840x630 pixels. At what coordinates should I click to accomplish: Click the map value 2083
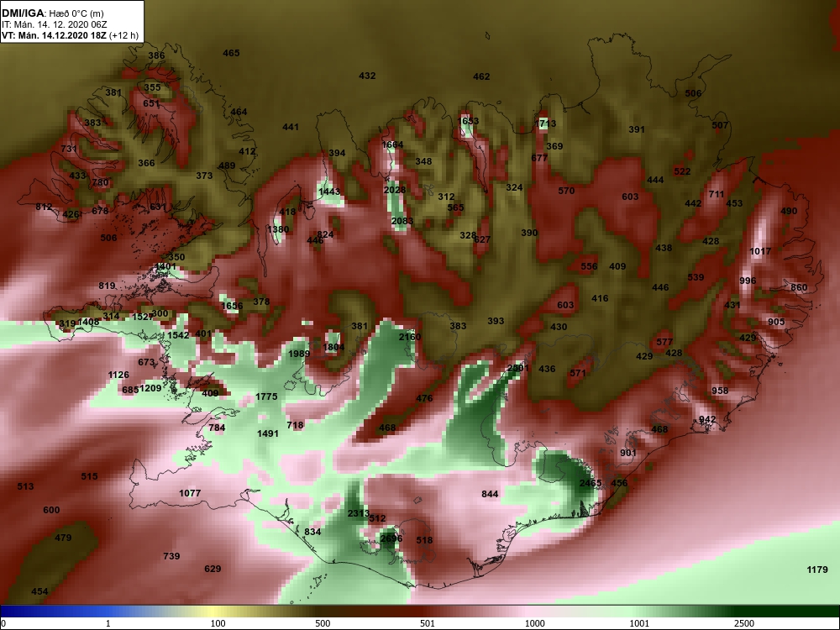coord(402,221)
